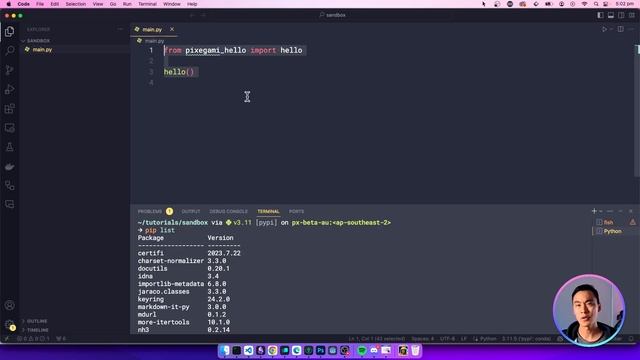Open the Explorer view in activity bar

(x=10, y=31)
